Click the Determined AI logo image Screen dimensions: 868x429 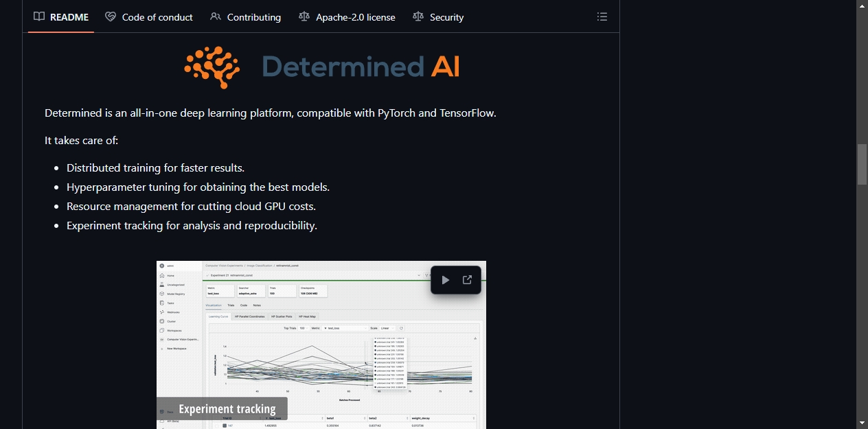pyautogui.click(x=321, y=67)
